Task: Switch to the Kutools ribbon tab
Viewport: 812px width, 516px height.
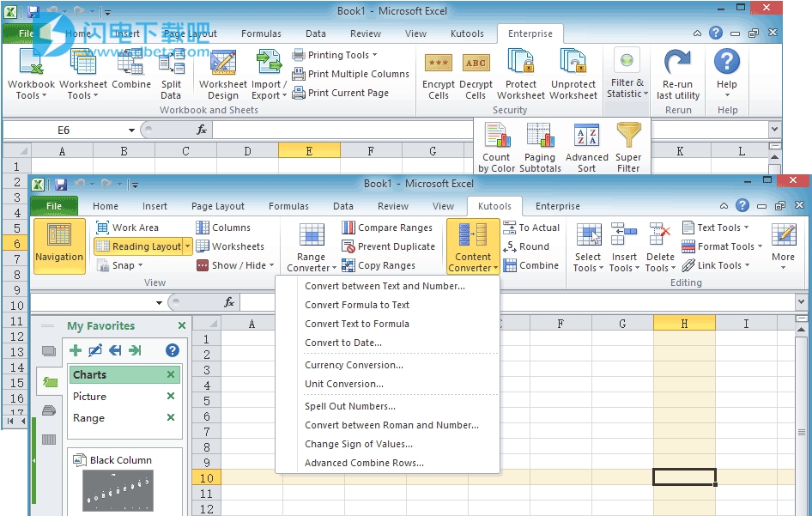Action: [x=494, y=206]
